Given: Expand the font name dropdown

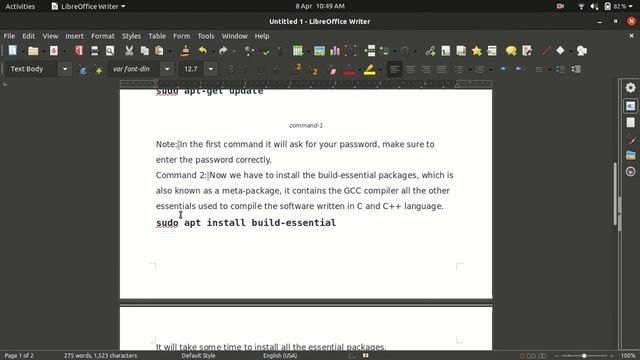Looking at the screenshot, I should pyautogui.click(x=167, y=69).
